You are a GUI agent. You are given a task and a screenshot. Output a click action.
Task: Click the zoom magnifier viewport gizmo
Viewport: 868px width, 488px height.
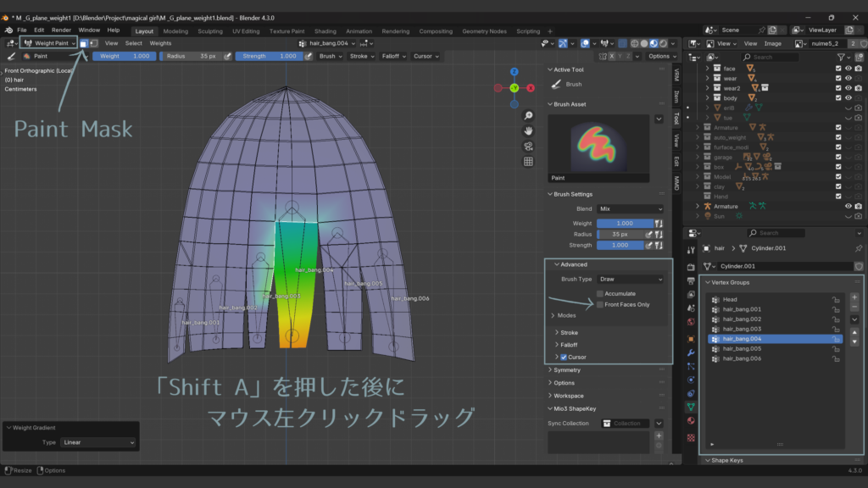coord(528,115)
